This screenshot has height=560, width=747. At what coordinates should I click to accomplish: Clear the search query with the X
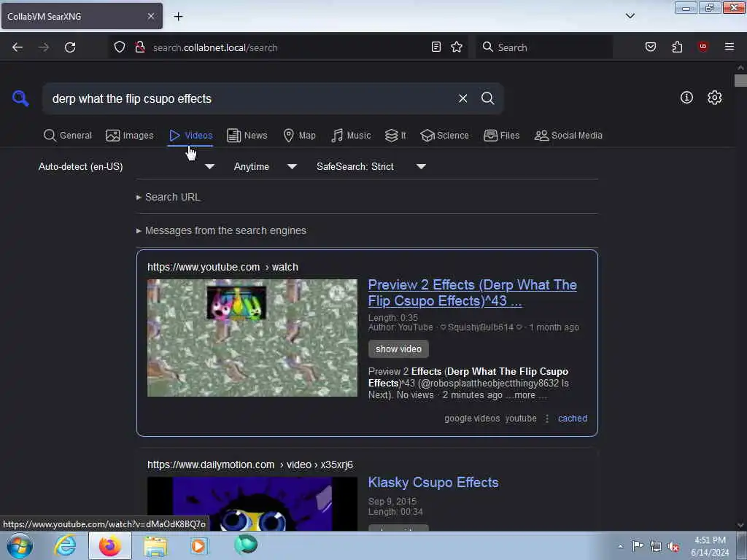[462, 98]
